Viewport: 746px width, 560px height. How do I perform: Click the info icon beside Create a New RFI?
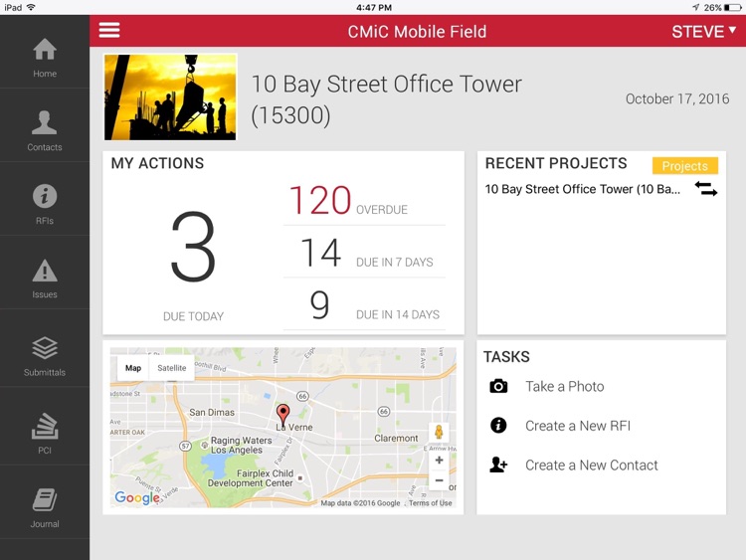(498, 425)
